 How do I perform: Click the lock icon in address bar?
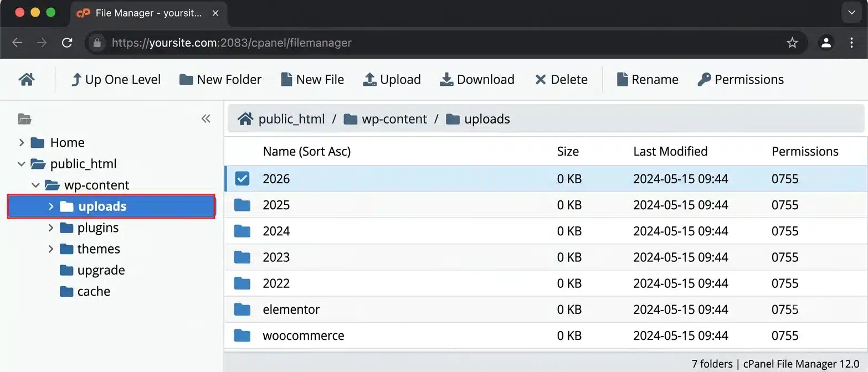coord(97,43)
